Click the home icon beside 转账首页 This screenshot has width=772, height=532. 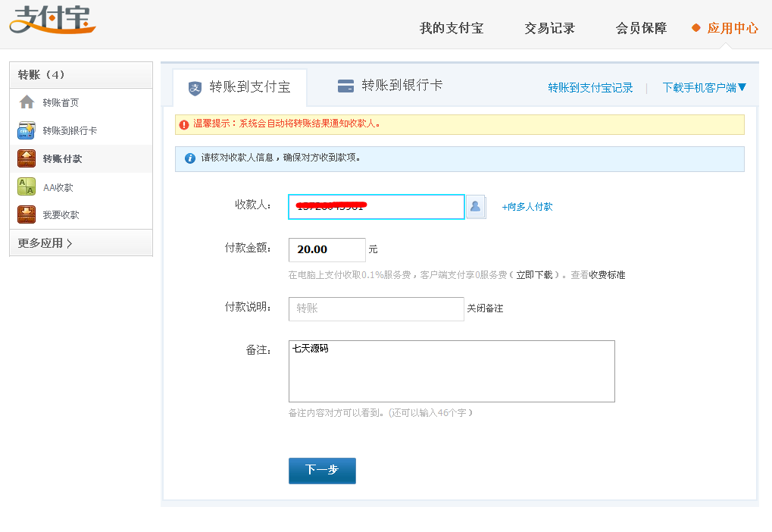27,102
